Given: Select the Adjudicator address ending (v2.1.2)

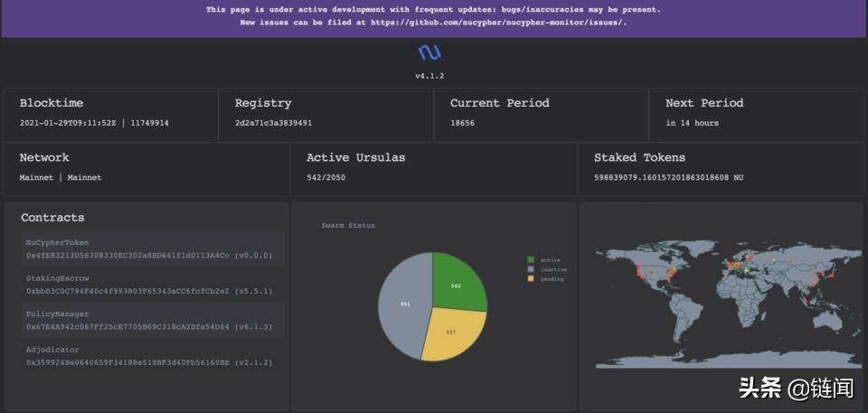Looking at the screenshot, I should pos(149,363).
